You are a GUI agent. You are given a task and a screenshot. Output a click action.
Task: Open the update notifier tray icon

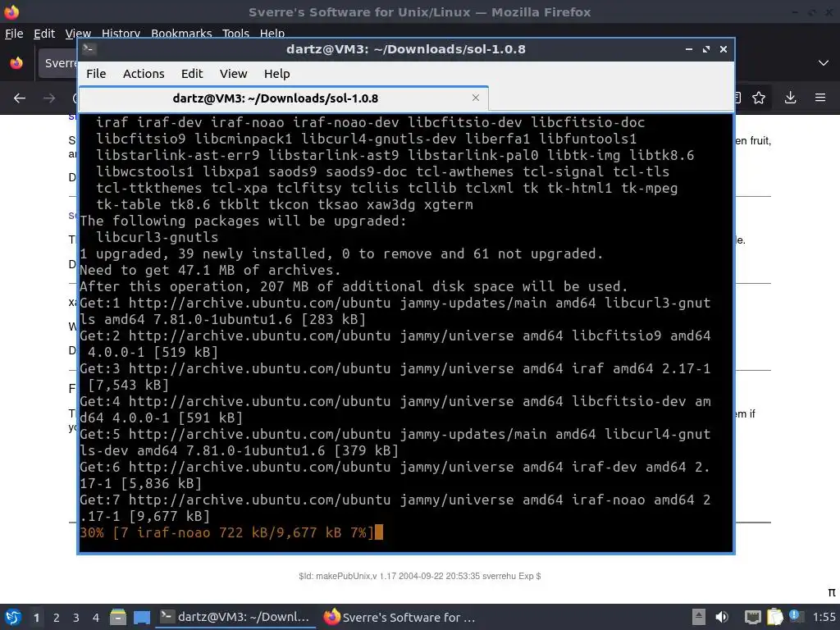[x=796, y=616]
